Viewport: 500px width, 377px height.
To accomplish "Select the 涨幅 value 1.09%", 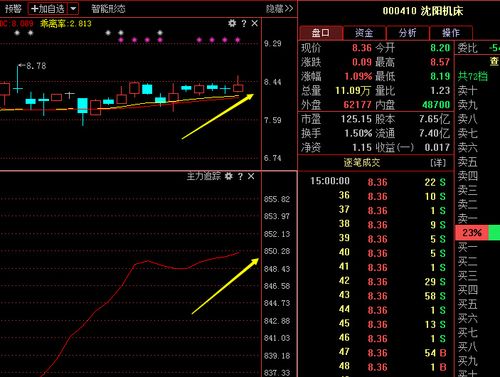I will coord(358,76).
